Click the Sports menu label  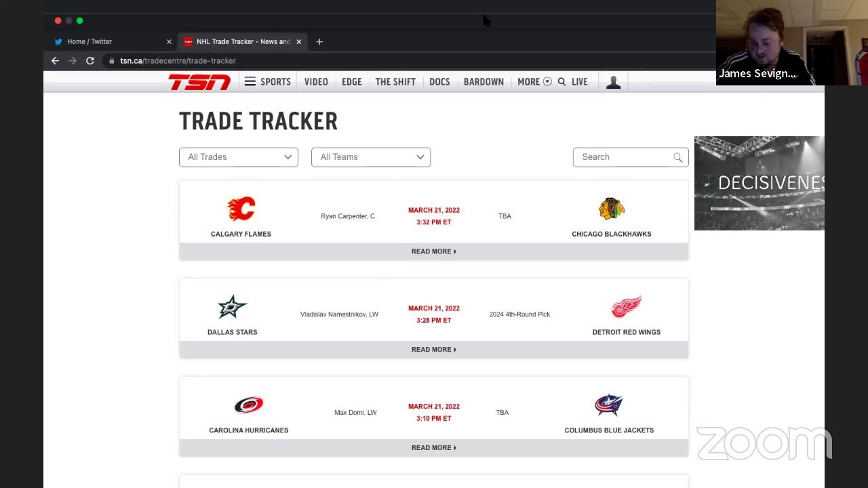point(275,81)
